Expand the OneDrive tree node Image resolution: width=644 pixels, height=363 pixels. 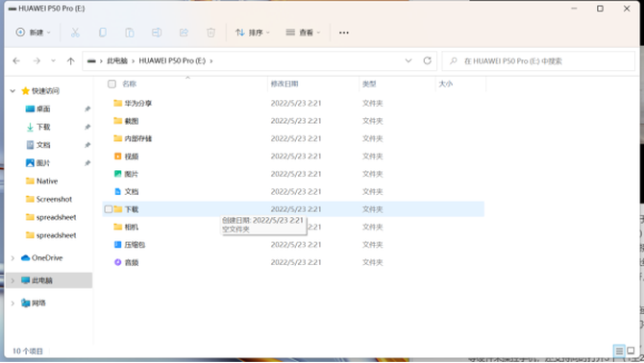coord(12,258)
